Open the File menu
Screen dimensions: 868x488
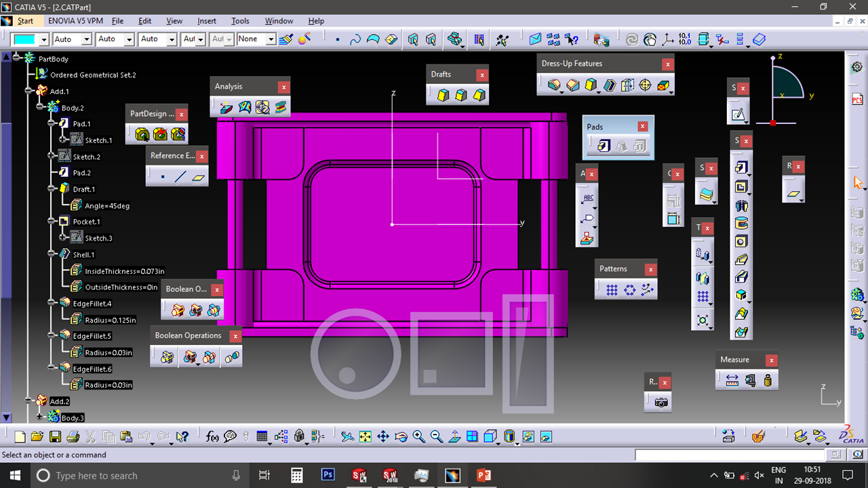pos(117,21)
